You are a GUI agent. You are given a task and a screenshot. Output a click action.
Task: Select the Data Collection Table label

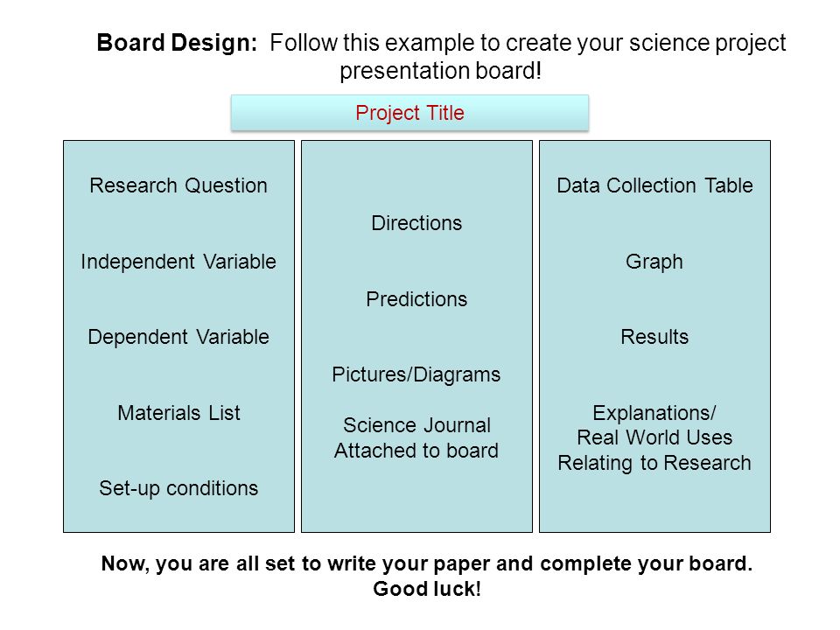coord(654,185)
